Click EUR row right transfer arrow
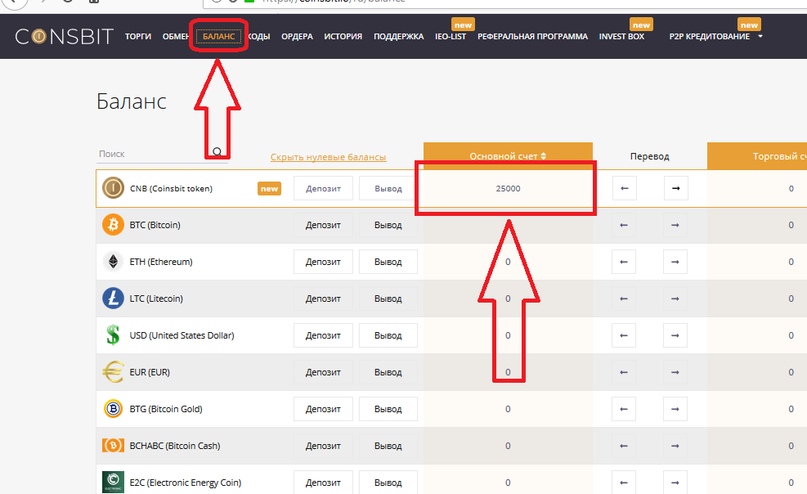Image resolution: width=807 pixels, height=494 pixels. coord(675,372)
